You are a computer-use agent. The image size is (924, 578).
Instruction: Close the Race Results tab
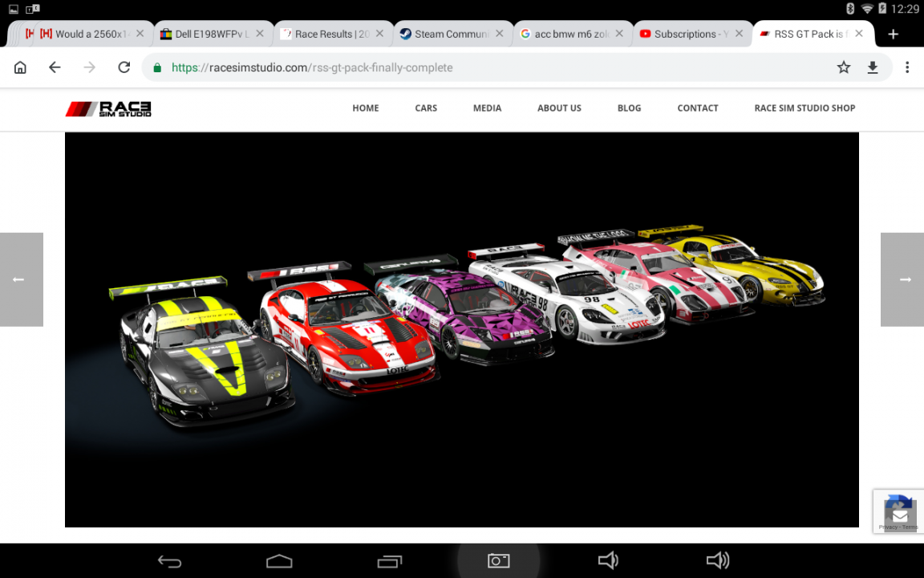379,34
